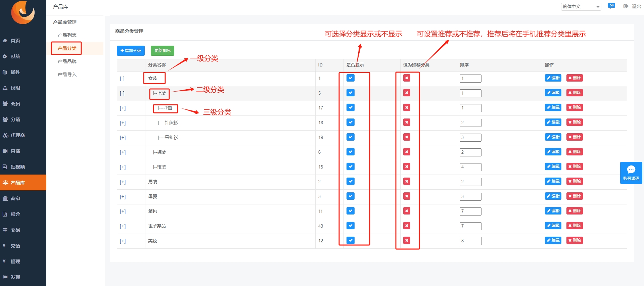The image size is (644, 286).
Task: Click the 购买源码 chat widget
Action: click(x=631, y=173)
